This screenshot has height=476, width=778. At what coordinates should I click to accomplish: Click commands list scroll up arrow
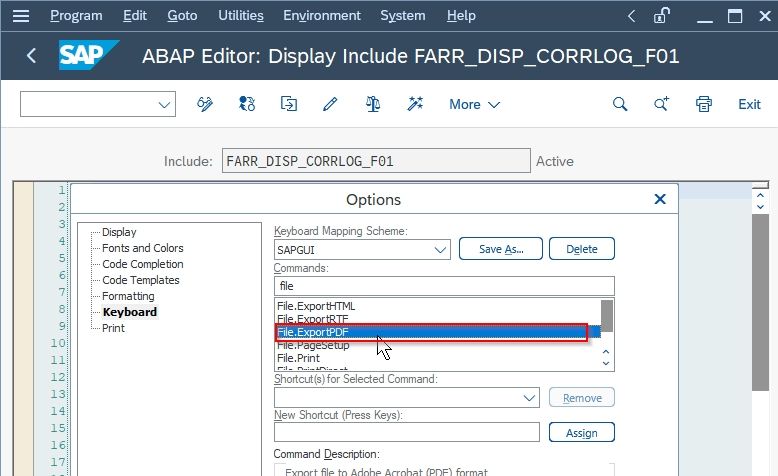coord(606,352)
